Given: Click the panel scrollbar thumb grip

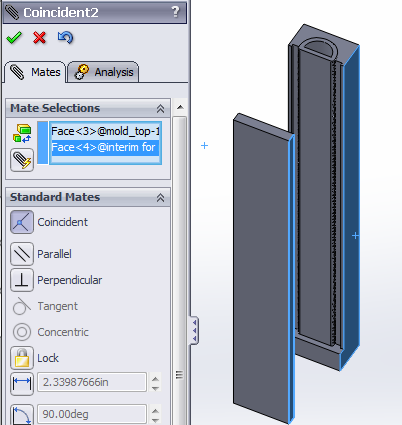Looking at the screenshot, I should coord(179,375).
